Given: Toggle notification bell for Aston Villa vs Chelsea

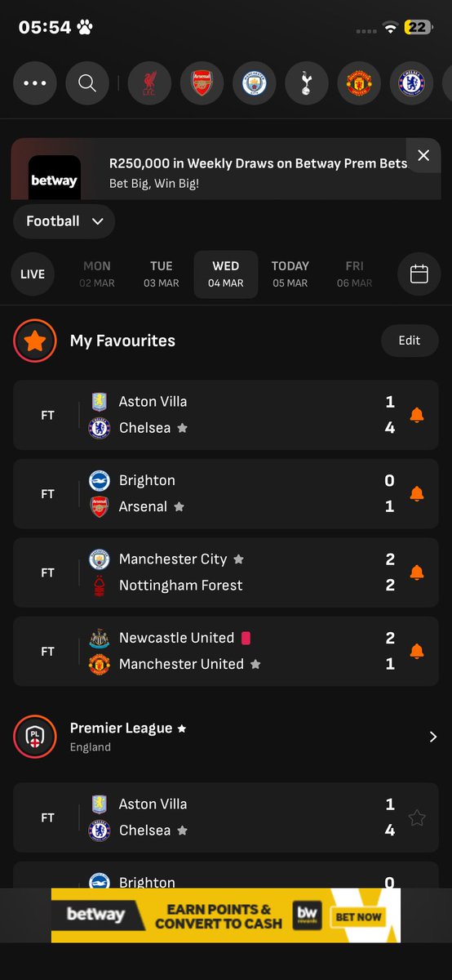Looking at the screenshot, I should (x=417, y=415).
